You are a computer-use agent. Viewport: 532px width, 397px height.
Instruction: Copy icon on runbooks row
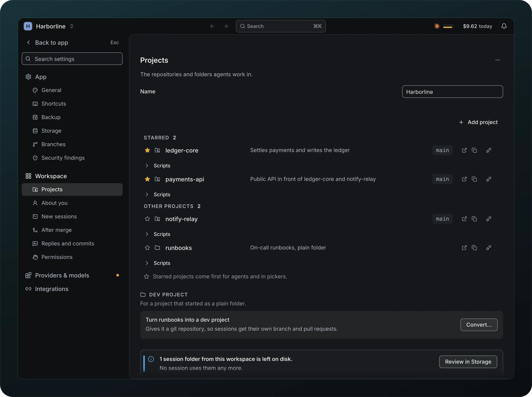point(474,248)
